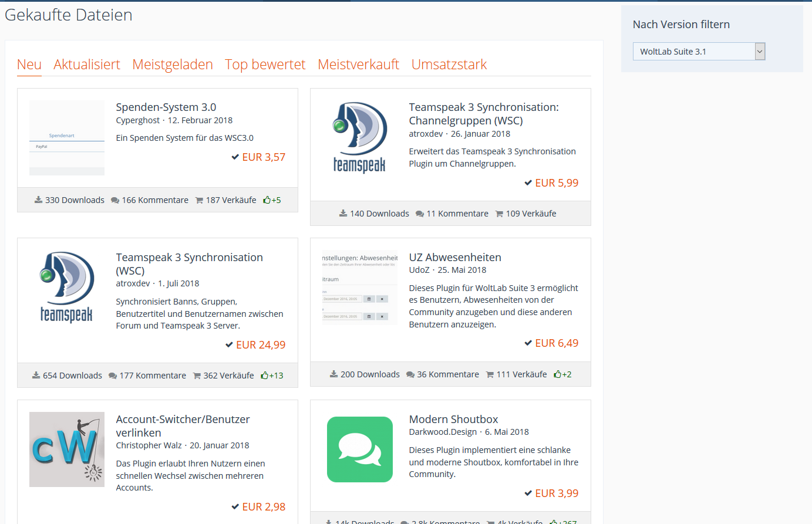Viewport: 812px width, 524px height.
Task: Click the UZ Abwesenheiten screenshot thumbnail
Action: click(x=360, y=288)
